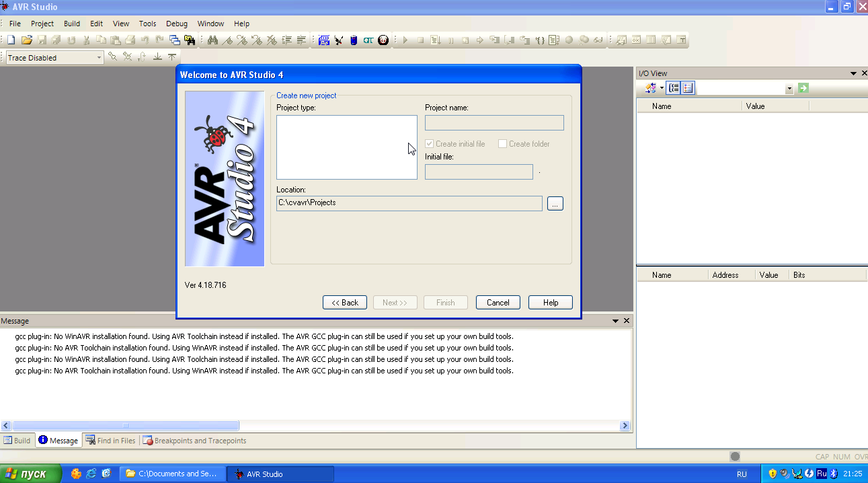Screen dimensions: 868x483
Task: Open C:\Documents and Se... taskbar window
Action: (x=172, y=474)
